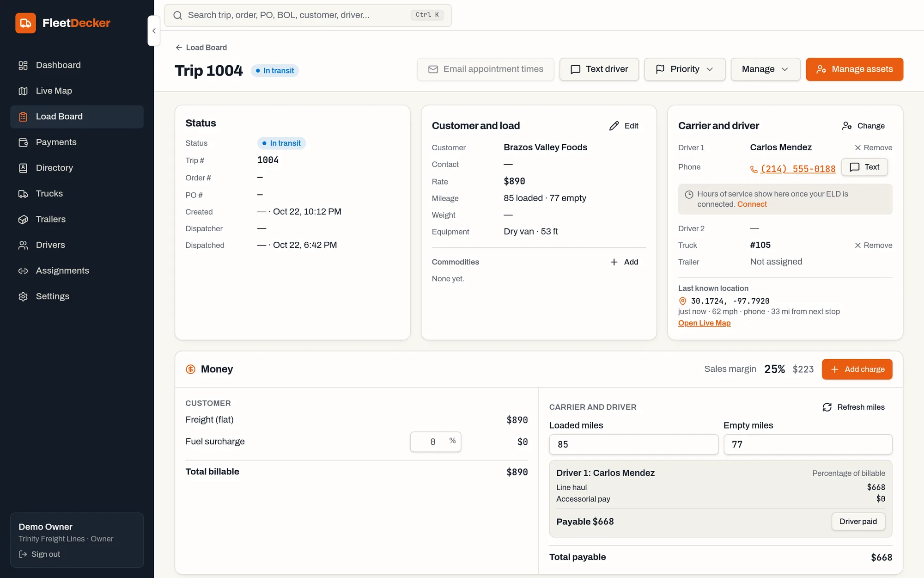Click the Add charge button
924x578 pixels.
pyautogui.click(x=857, y=369)
